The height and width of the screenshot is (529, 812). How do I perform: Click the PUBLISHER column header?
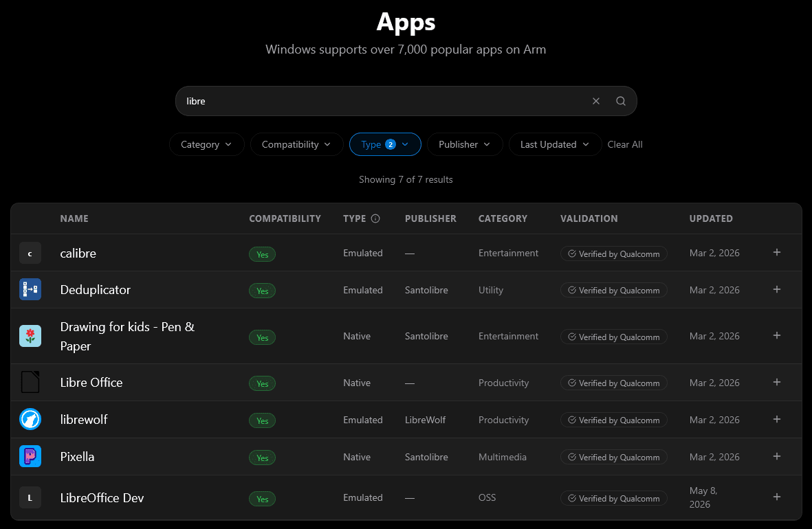click(430, 218)
